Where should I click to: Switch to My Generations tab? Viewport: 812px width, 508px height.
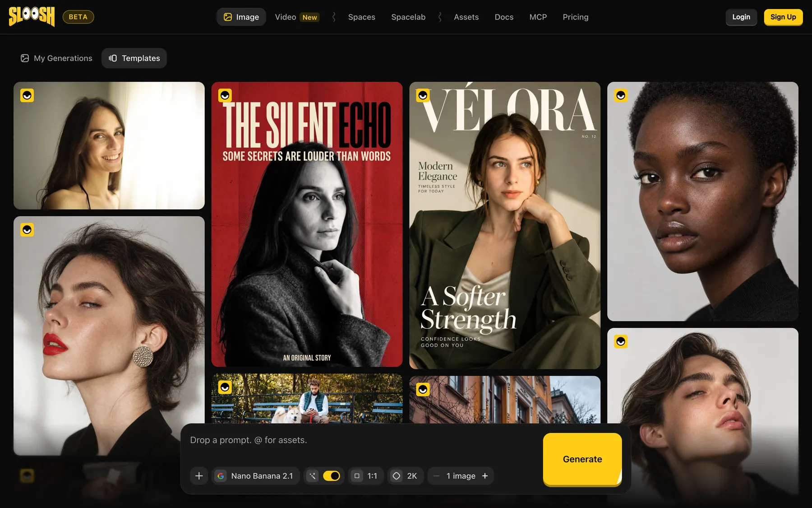[x=56, y=58]
